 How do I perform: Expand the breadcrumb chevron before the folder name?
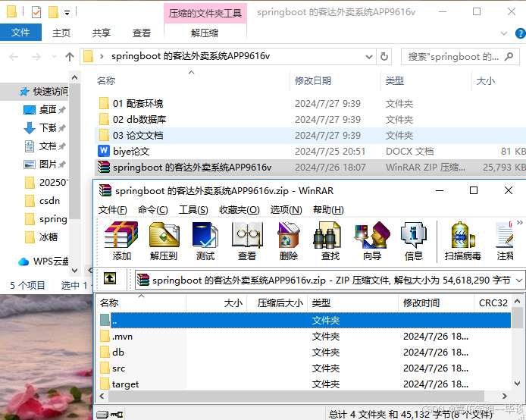[102, 56]
